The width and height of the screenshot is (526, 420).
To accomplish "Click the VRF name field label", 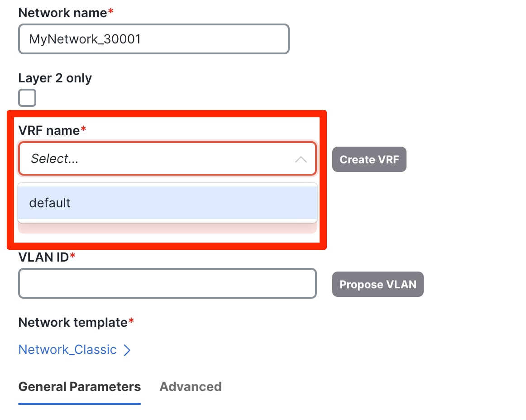I will 49,130.
